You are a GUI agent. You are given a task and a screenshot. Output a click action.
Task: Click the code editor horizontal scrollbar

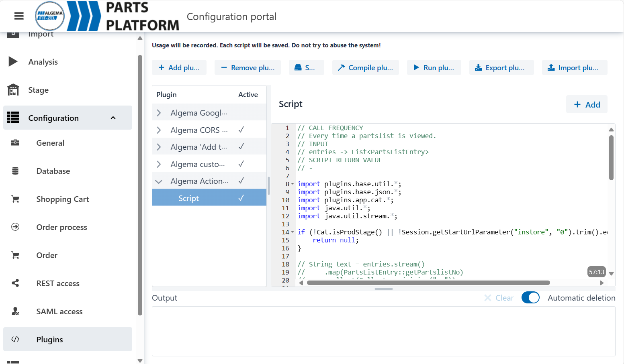point(428,283)
